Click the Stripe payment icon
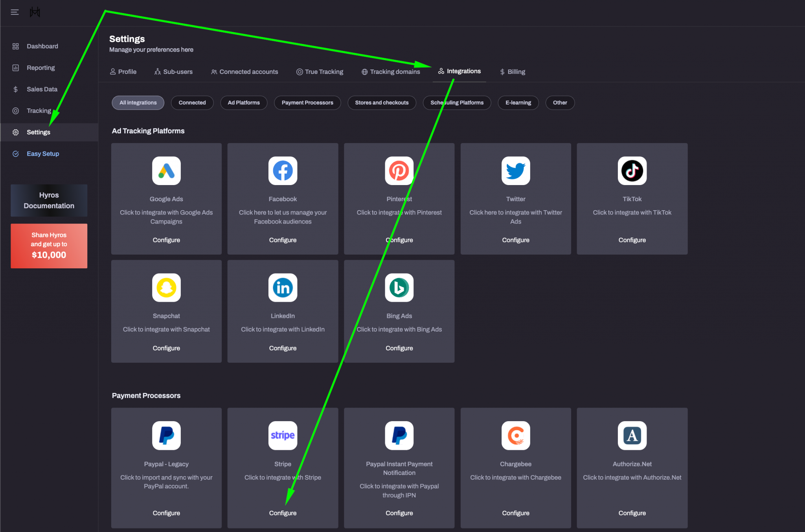 pyautogui.click(x=283, y=436)
